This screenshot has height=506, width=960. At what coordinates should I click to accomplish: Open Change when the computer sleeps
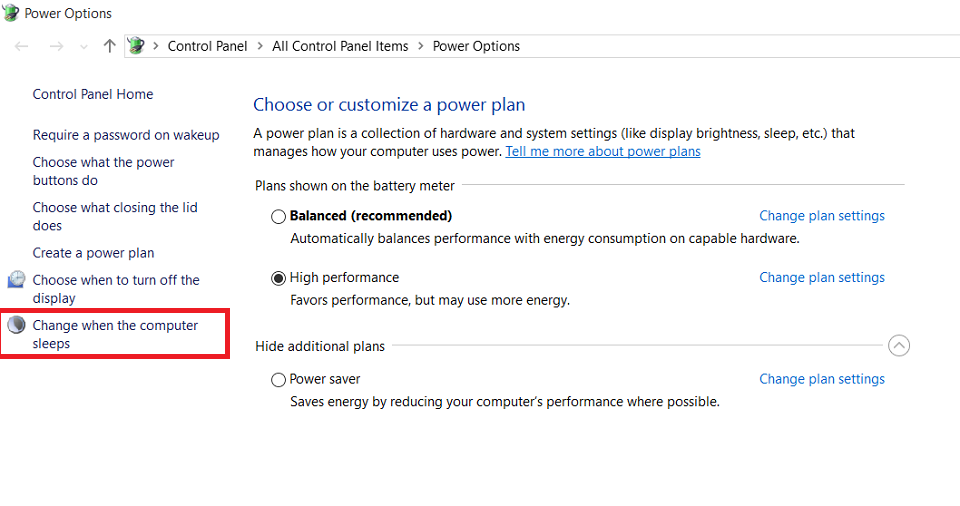coord(115,334)
